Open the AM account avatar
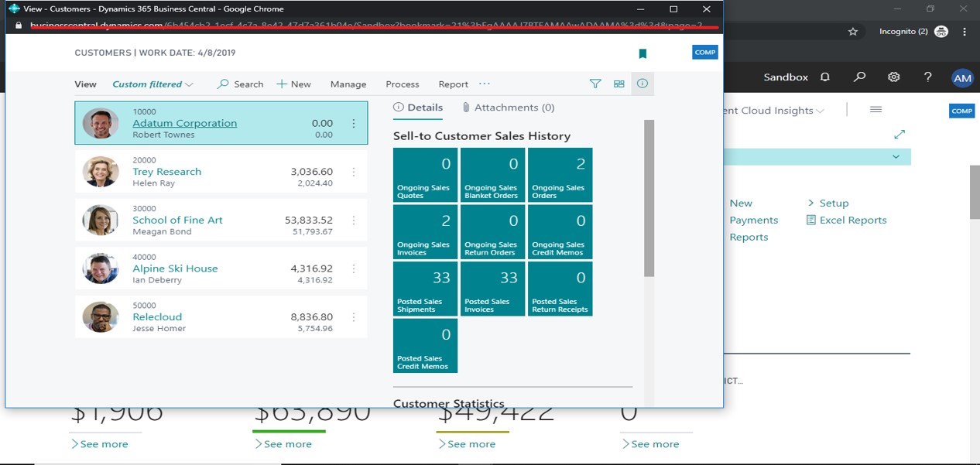 (x=962, y=78)
